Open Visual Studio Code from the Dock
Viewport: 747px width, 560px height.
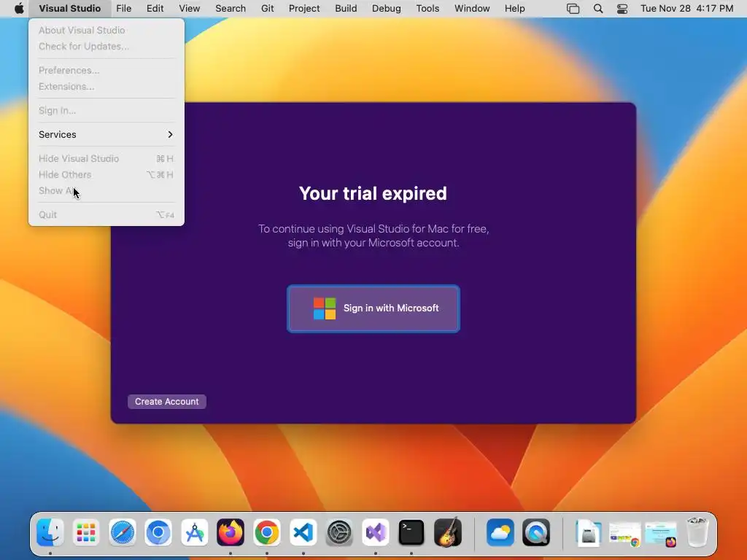point(303,532)
